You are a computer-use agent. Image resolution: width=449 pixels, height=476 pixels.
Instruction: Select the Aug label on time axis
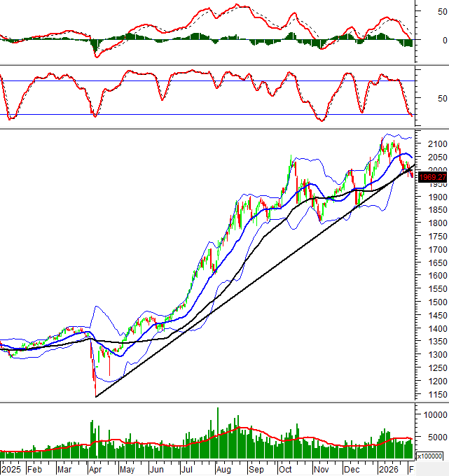(x=224, y=470)
